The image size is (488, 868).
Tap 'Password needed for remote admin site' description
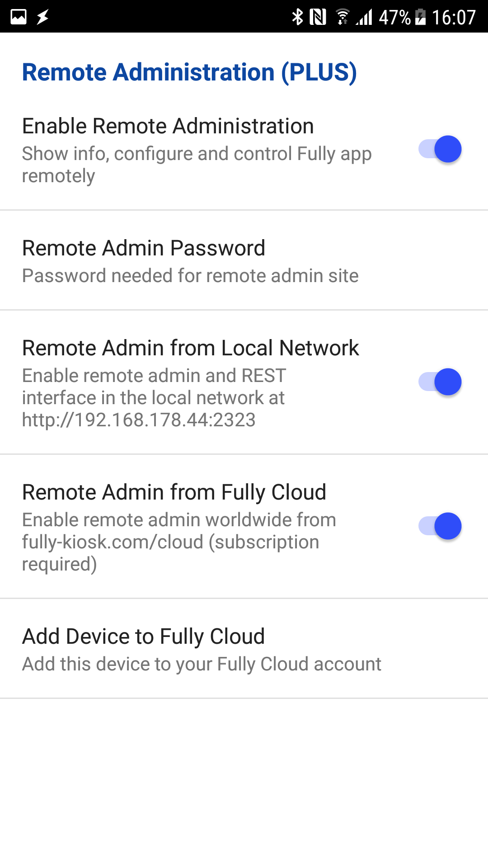click(190, 276)
